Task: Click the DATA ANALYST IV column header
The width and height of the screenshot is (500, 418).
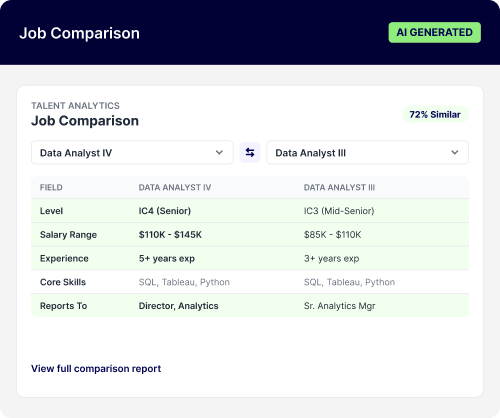Action: pos(175,187)
